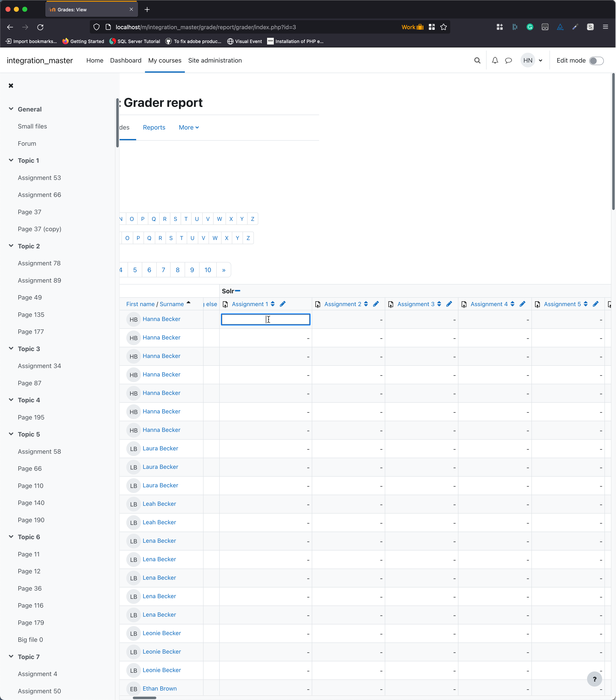The width and height of the screenshot is (616, 700).
Task: Filter surname by letter W
Action: (x=215, y=238)
